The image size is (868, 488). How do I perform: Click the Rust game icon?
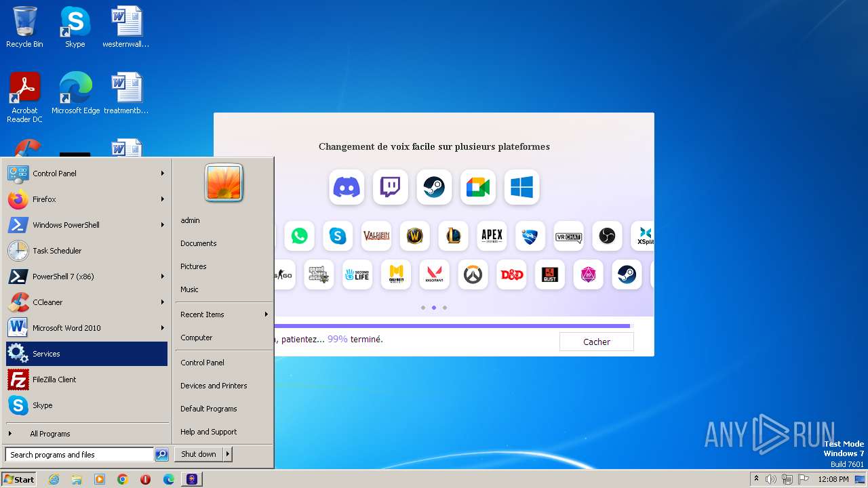click(549, 274)
